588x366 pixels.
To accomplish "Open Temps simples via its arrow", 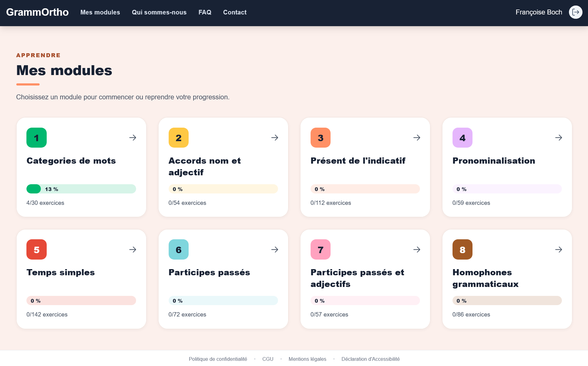I will (133, 249).
